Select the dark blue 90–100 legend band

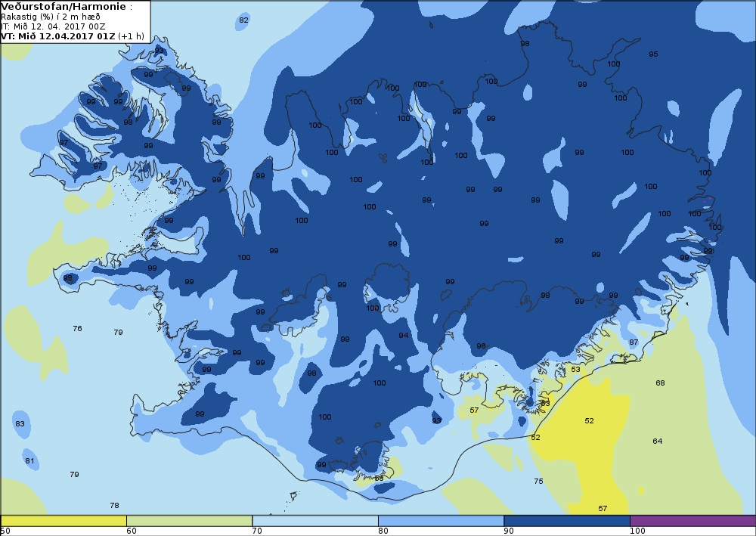click(567, 521)
